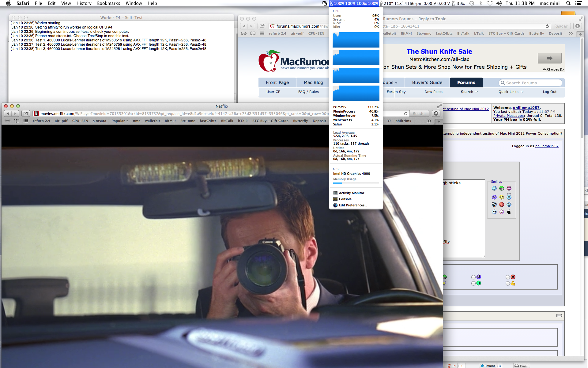Image resolution: width=588 pixels, height=368 pixels.
Task: Reload the Netflix page
Action: pyautogui.click(x=406, y=113)
